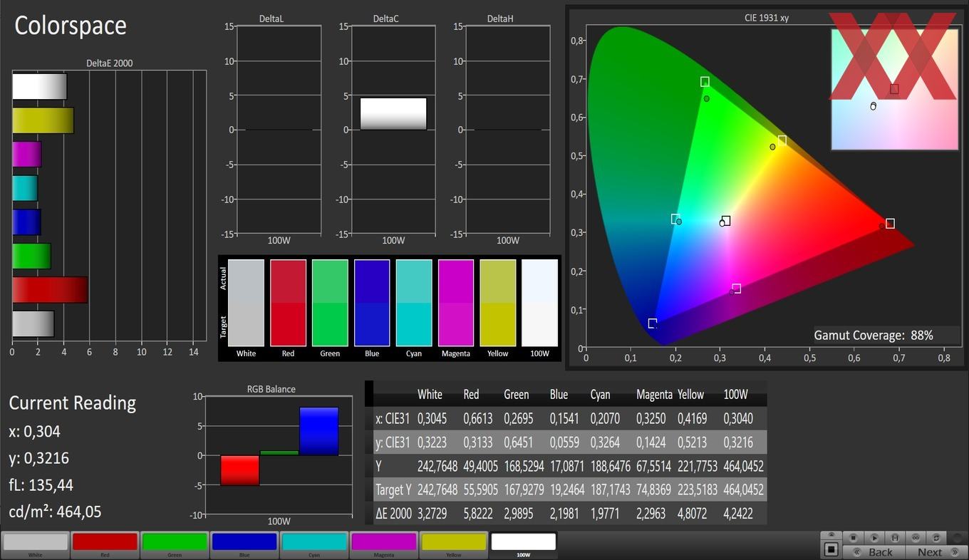Select the Cyan patch in the bottom strip
Viewport: 969px width, 560px height.
314,545
